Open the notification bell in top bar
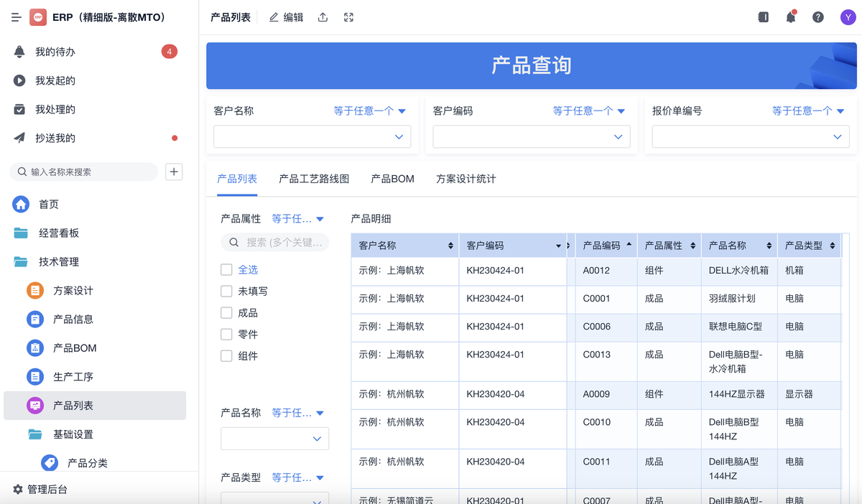The width and height of the screenshot is (862, 504). point(790,17)
